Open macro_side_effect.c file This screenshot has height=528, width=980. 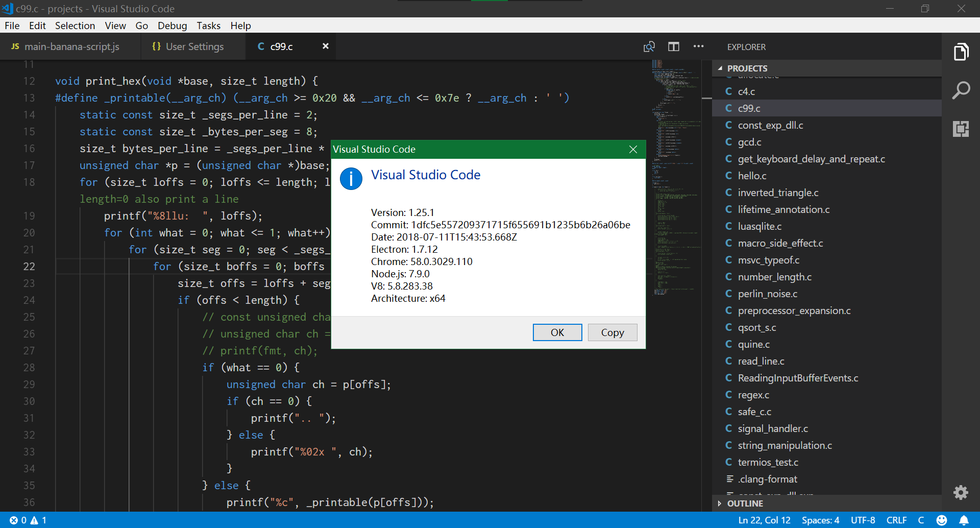point(827,243)
